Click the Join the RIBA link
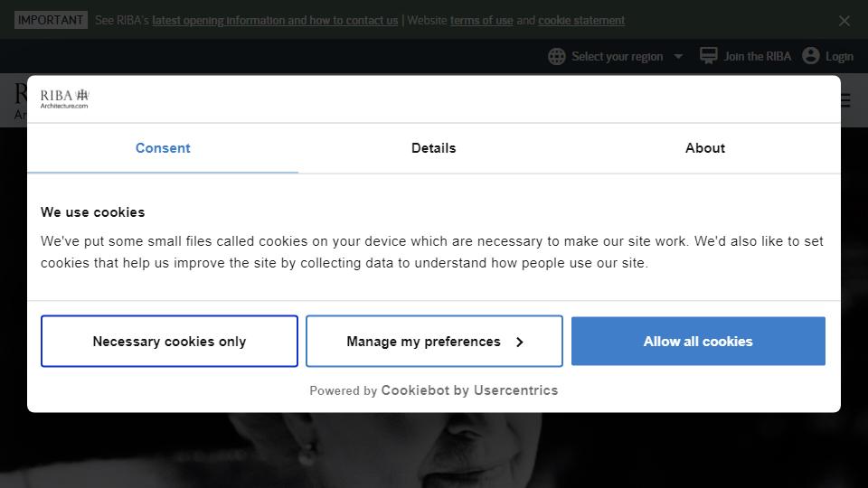 [x=758, y=56]
